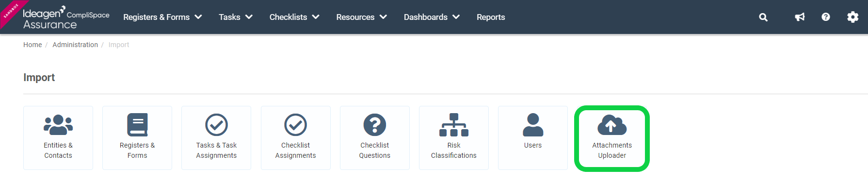Go to the Home breadcrumb link
868x185 pixels.
(x=32, y=45)
